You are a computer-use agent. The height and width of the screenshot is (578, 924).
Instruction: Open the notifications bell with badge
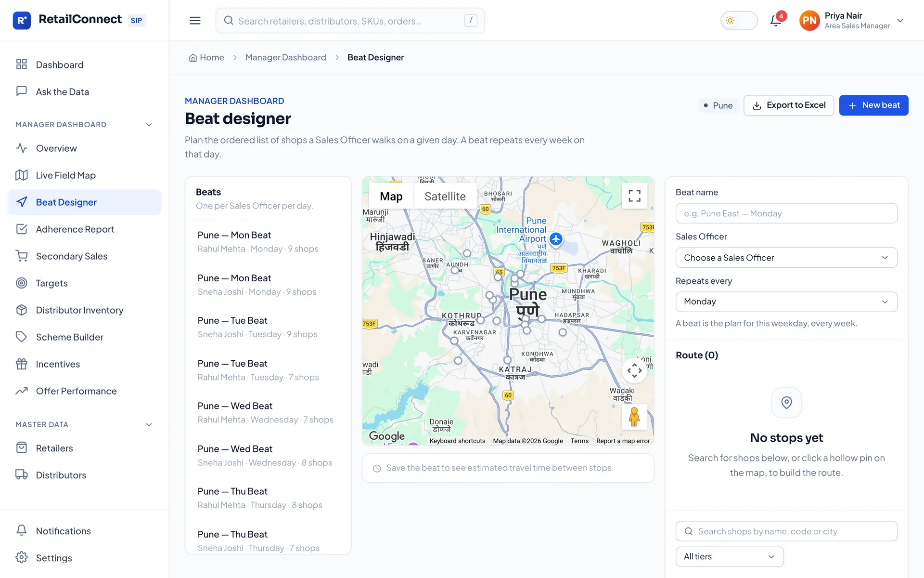(x=776, y=20)
